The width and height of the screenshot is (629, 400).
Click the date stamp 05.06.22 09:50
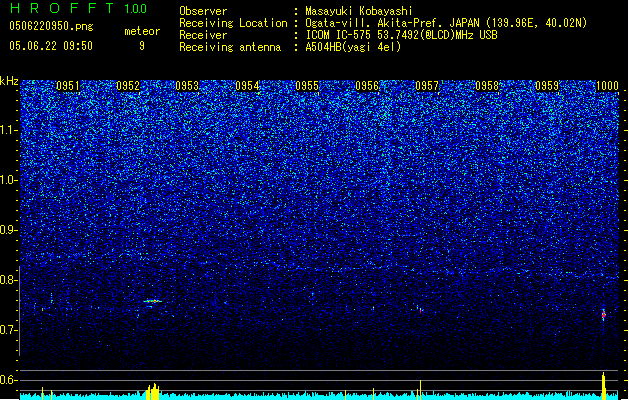click(x=51, y=46)
